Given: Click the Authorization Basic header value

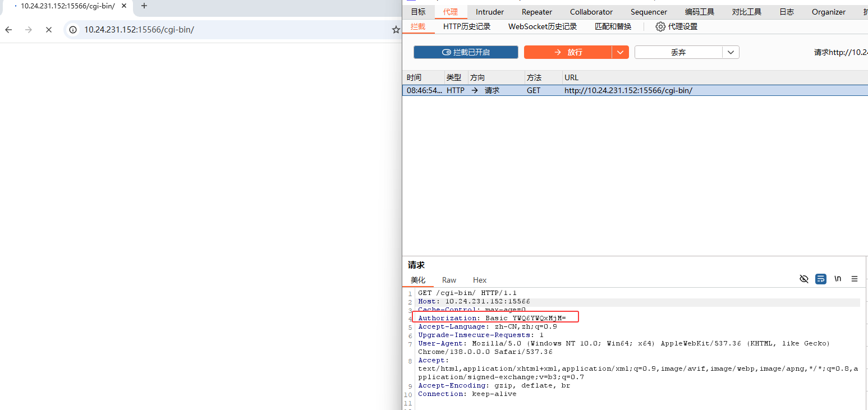Looking at the screenshot, I should [x=526, y=318].
